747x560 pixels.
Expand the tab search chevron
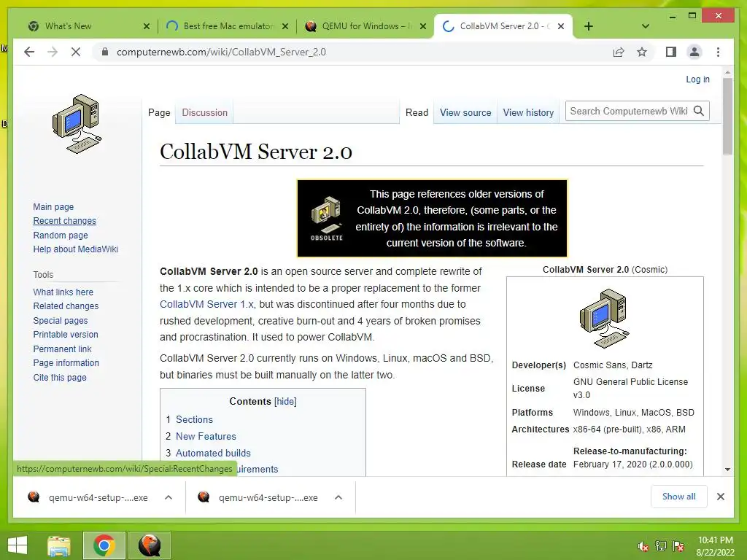[646, 26]
